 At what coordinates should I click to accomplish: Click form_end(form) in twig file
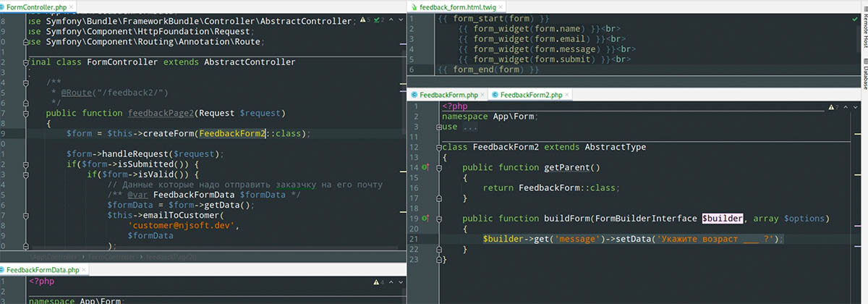click(x=489, y=69)
